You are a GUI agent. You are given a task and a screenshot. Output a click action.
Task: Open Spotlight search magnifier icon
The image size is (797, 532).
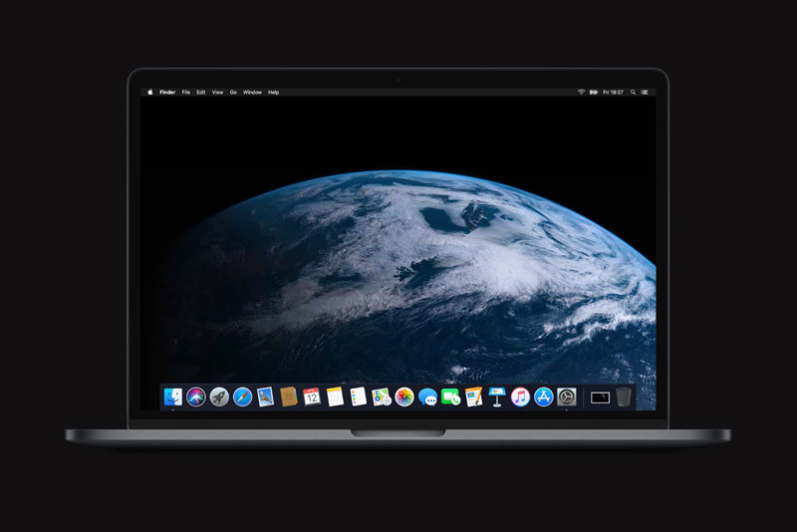coord(633,92)
